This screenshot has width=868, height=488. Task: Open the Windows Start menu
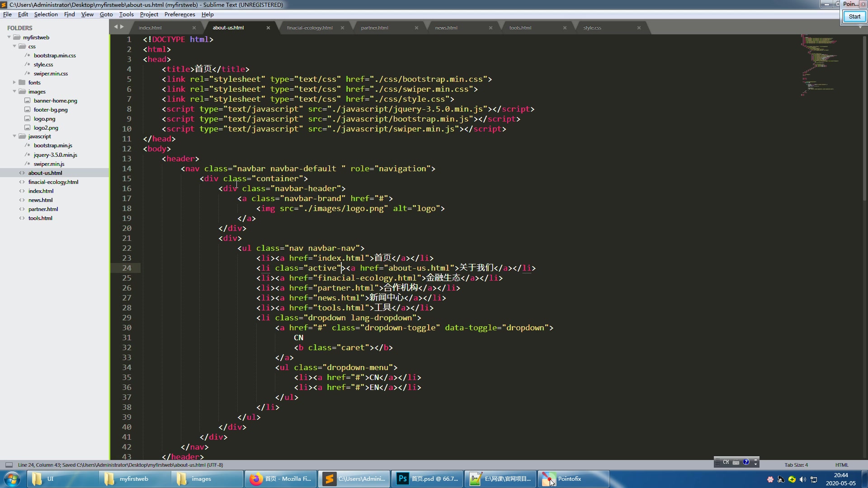coord(12,479)
